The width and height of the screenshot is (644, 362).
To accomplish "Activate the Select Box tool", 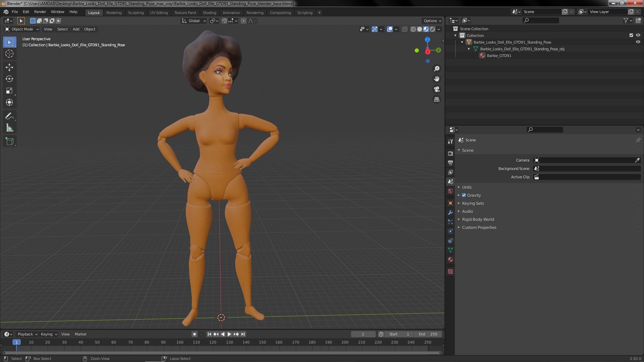I will tap(9, 42).
